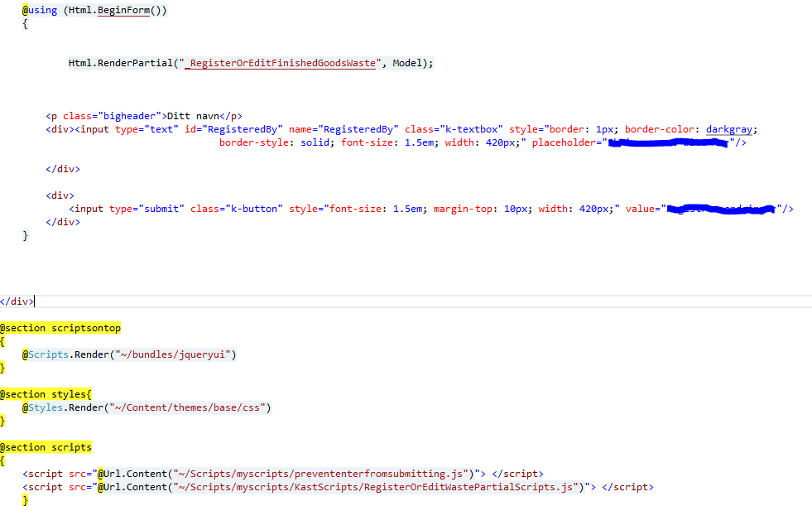The height and width of the screenshot is (506, 812).
Task: Click the @section styles line
Action: (46, 394)
